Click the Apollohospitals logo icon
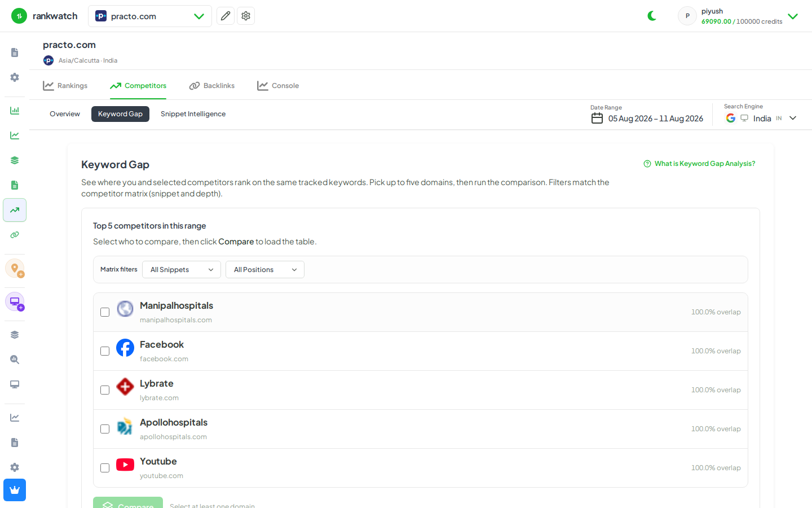 click(125, 426)
